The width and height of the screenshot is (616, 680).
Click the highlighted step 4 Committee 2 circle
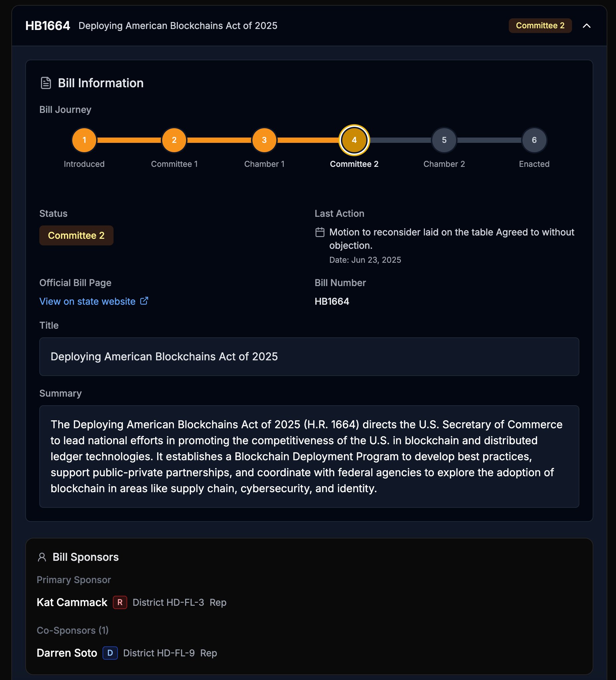[354, 140]
